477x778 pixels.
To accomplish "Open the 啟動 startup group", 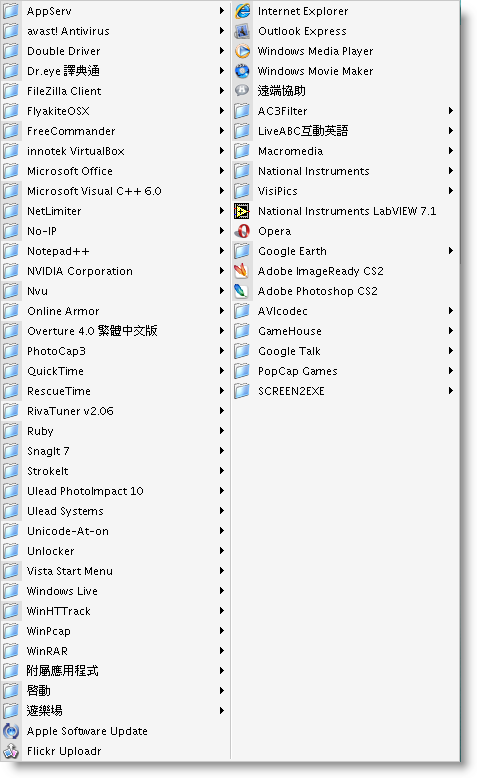I will pos(115,691).
